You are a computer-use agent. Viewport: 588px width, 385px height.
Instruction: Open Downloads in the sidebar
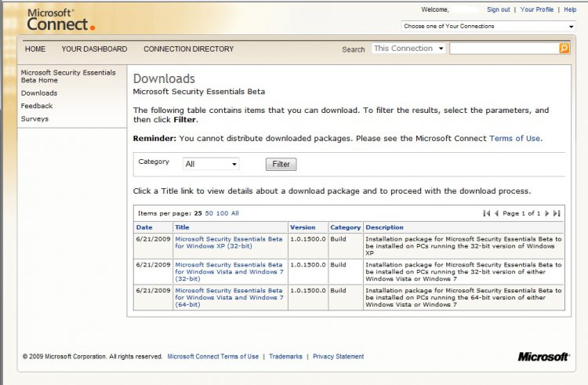pos(39,93)
